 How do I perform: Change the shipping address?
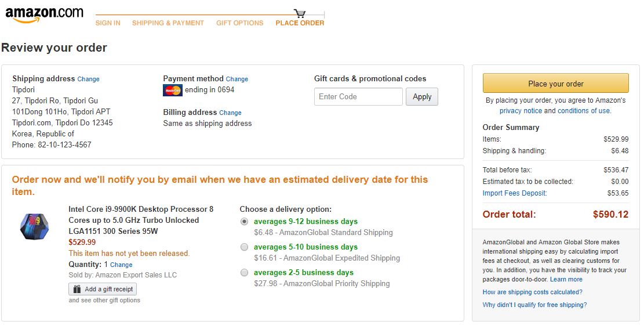[89, 79]
